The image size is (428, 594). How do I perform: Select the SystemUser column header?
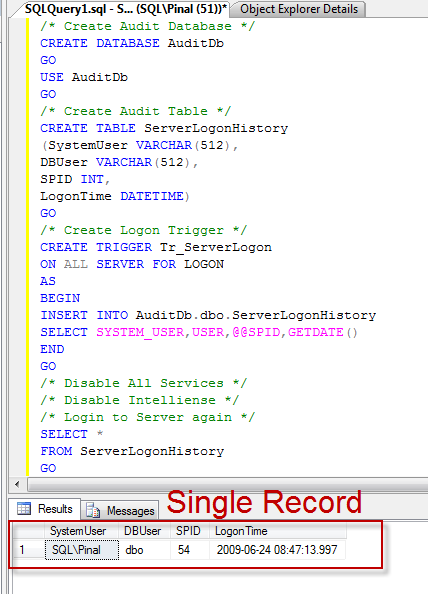point(81,531)
